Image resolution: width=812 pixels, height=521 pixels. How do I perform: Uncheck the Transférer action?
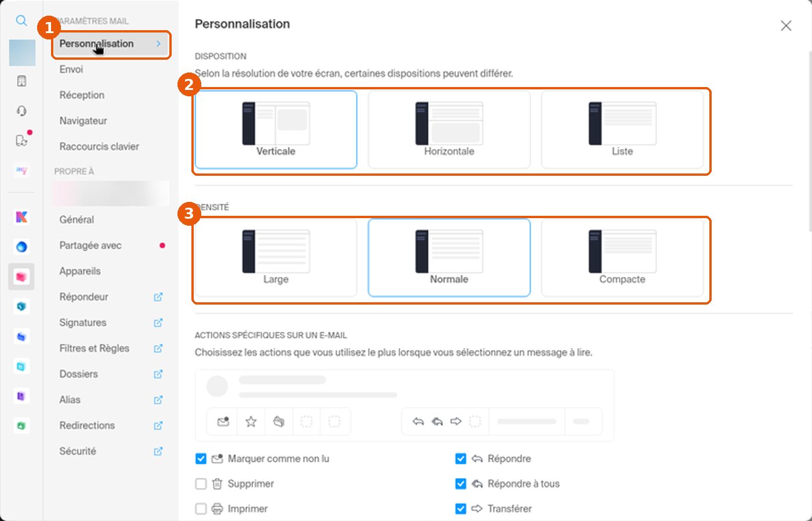click(461, 509)
